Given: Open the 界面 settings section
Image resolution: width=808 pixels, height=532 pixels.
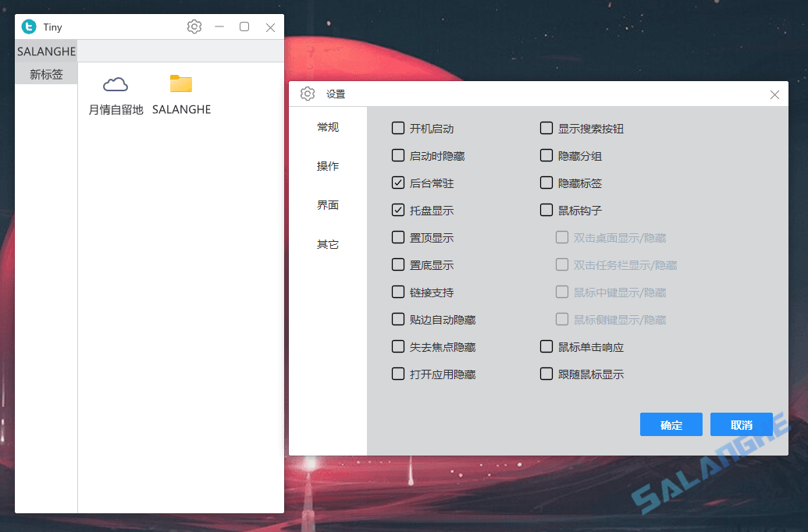Looking at the screenshot, I should (x=328, y=205).
